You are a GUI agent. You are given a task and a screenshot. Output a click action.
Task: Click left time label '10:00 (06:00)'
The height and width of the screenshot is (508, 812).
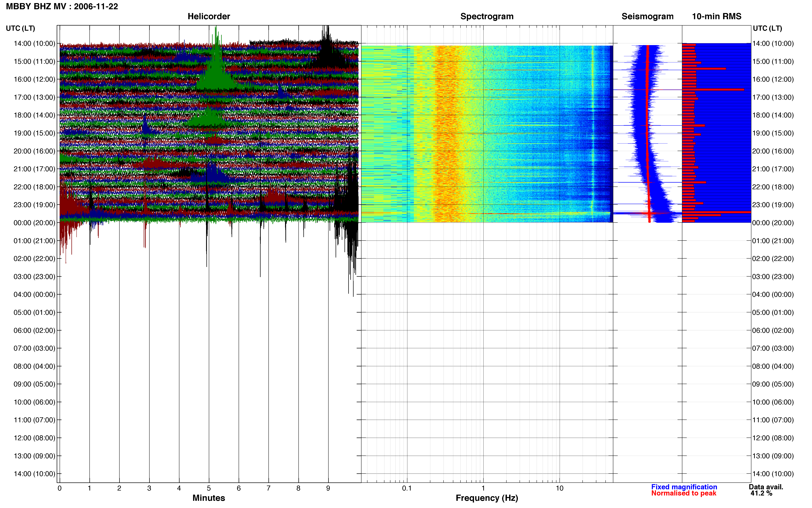pyautogui.click(x=34, y=402)
